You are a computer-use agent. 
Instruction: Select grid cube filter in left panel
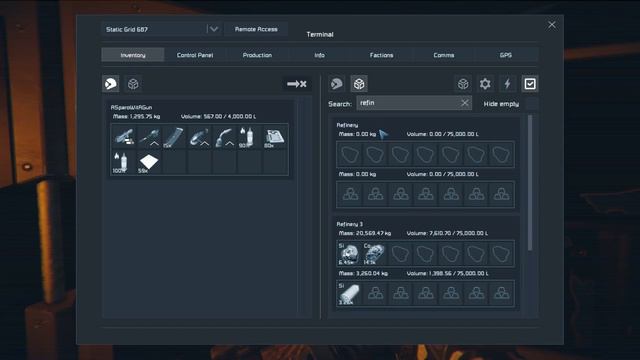point(133,84)
